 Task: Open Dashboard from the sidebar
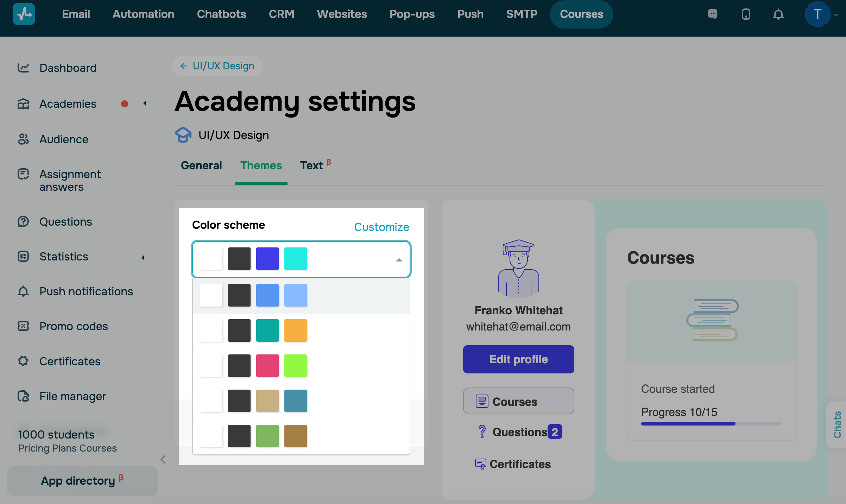[x=68, y=68]
